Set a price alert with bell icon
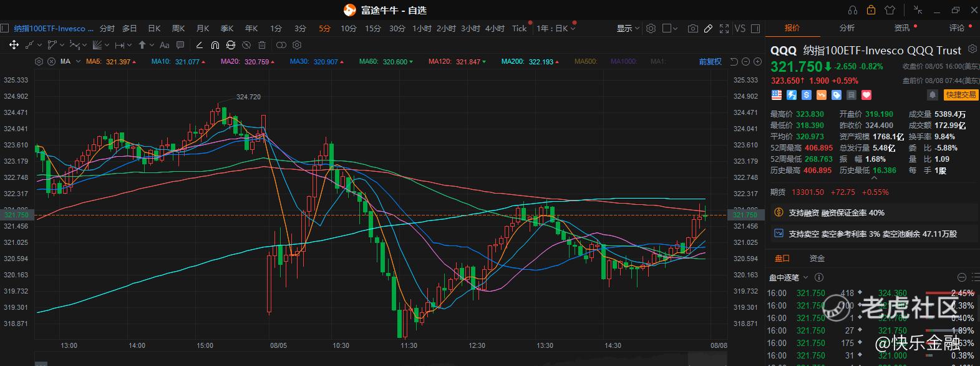The image size is (980, 366). point(933,95)
